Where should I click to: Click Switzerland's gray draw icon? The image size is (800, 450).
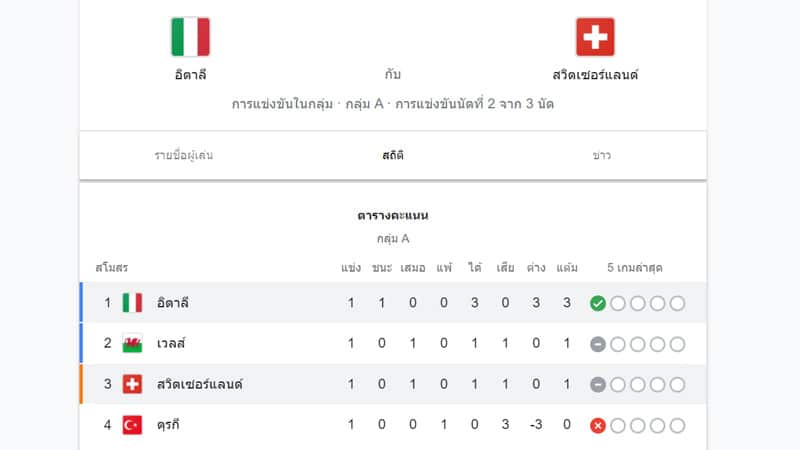[x=597, y=385]
